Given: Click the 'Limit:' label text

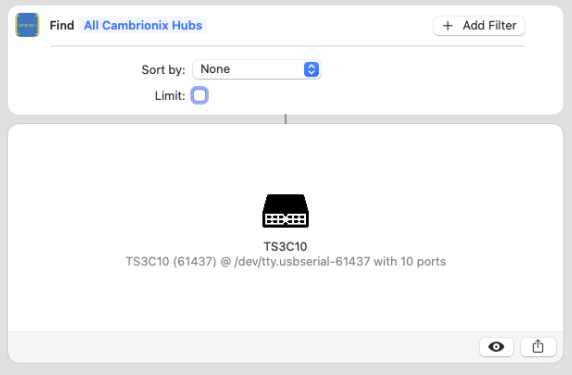Looking at the screenshot, I should tap(170, 96).
